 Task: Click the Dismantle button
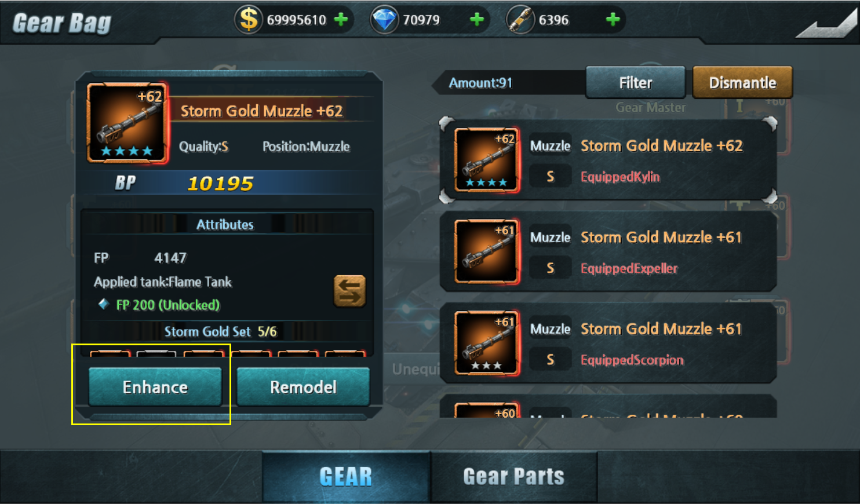click(x=742, y=83)
